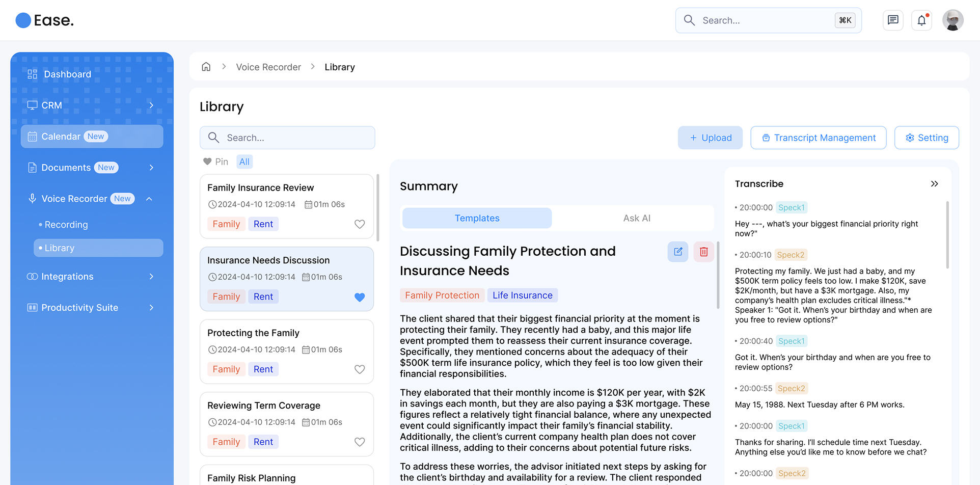Screen dimensions: 980x485
Task: Click Rent tag on Protecting the Family
Action: pyautogui.click(x=263, y=369)
